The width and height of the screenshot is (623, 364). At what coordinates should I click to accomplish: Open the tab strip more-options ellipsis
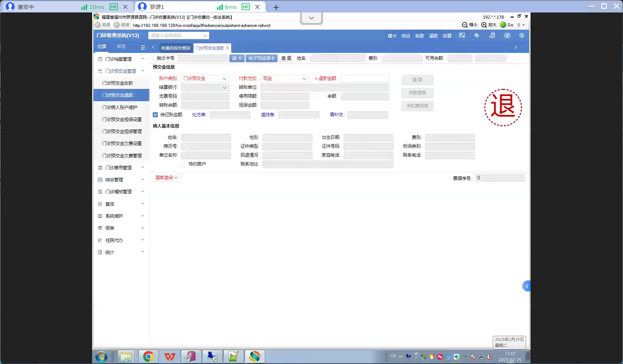pos(523,47)
